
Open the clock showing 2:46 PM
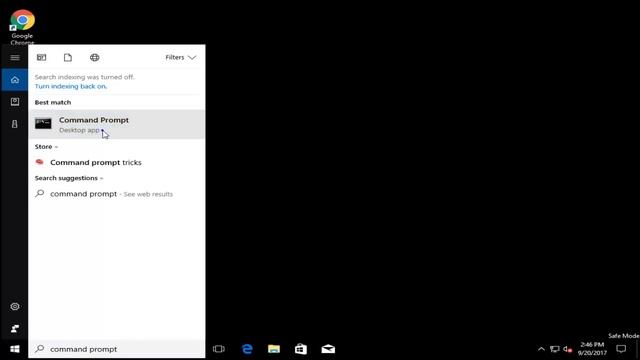(592, 349)
